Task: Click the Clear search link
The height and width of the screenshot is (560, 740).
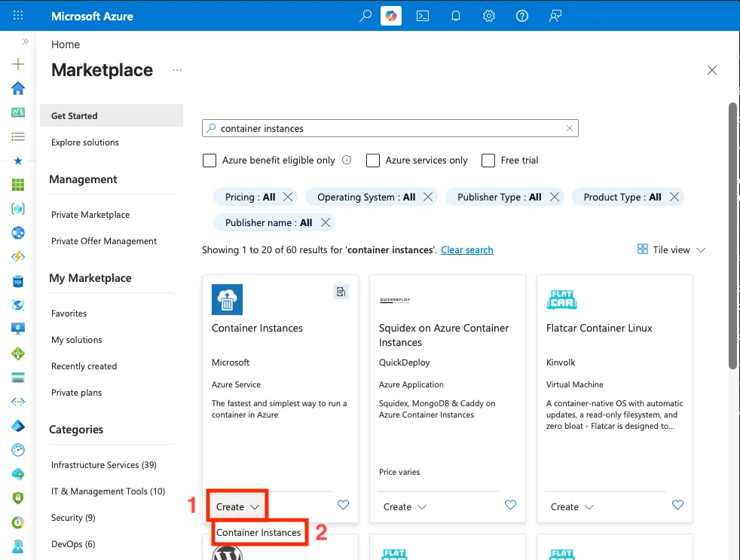Action: pyautogui.click(x=466, y=249)
